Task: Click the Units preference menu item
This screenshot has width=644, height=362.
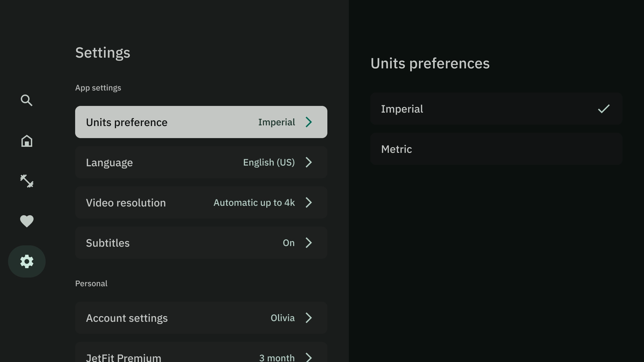Action: 201,122
